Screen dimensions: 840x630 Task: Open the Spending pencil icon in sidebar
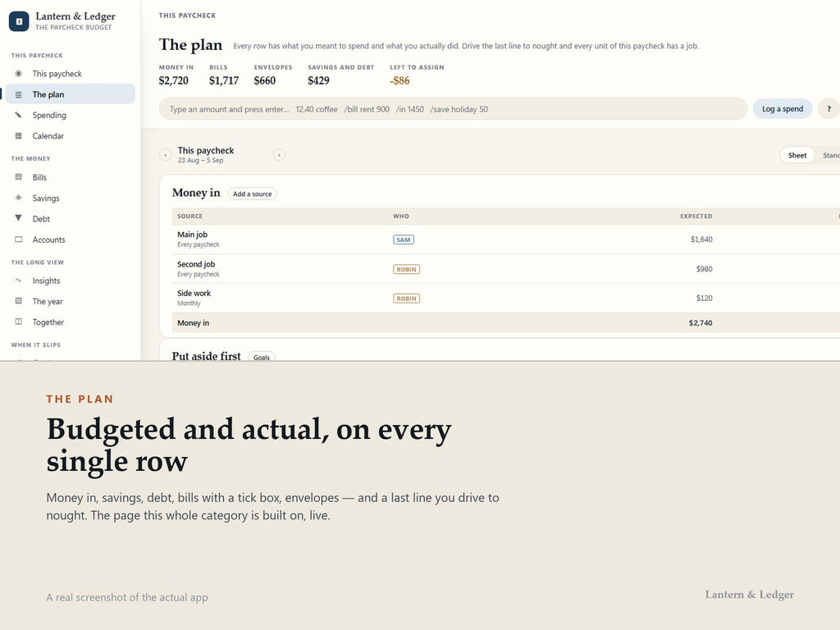pos(18,115)
